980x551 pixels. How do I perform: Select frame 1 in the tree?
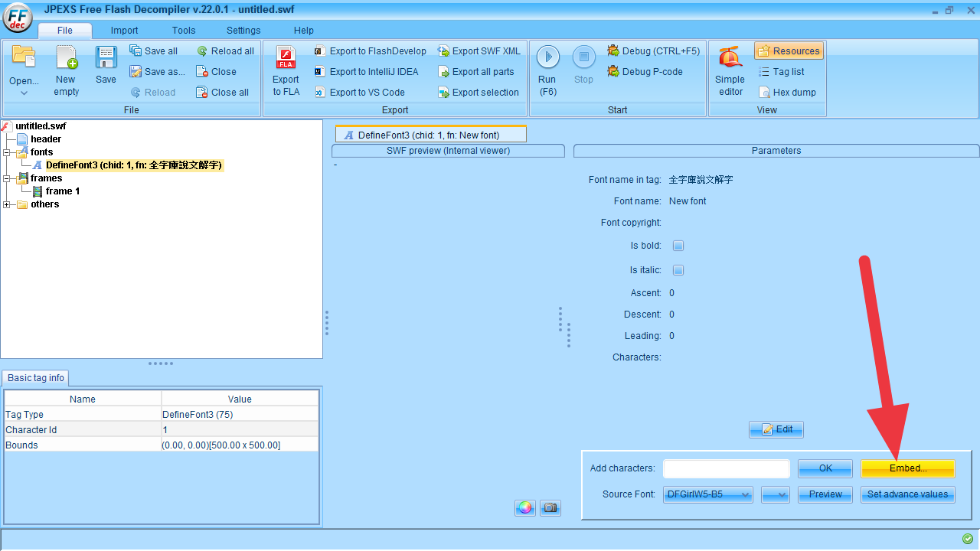(x=63, y=191)
